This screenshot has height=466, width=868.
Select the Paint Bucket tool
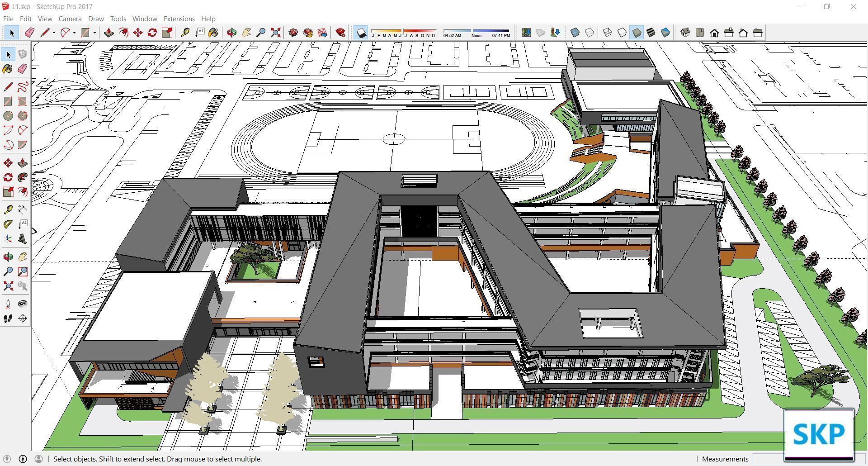click(x=212, y=33)
